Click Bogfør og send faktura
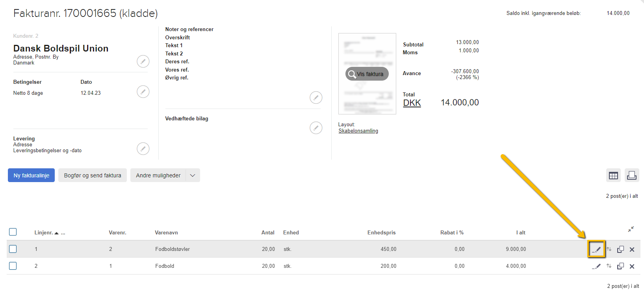 coord(93,175)
